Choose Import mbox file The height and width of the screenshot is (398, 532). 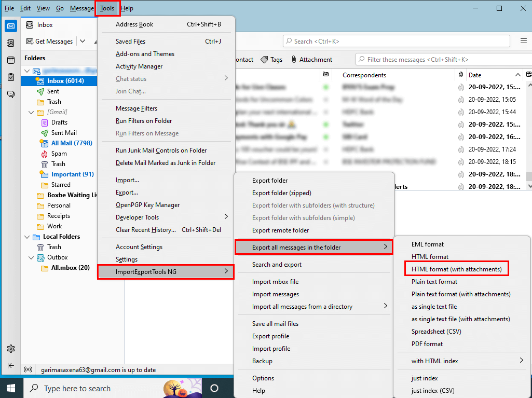pos(314,282)
